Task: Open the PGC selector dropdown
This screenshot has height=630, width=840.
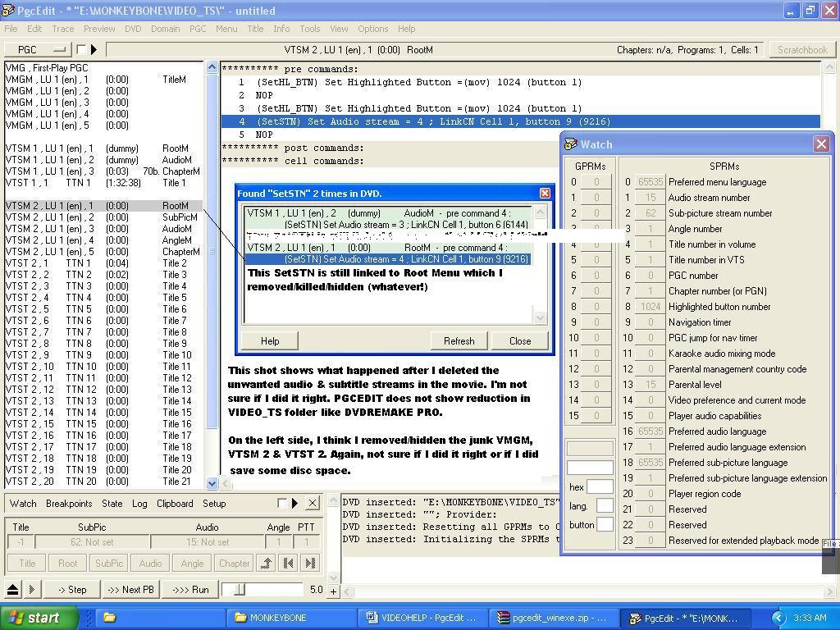Action: pyautogui.click(x=38, y=50)
